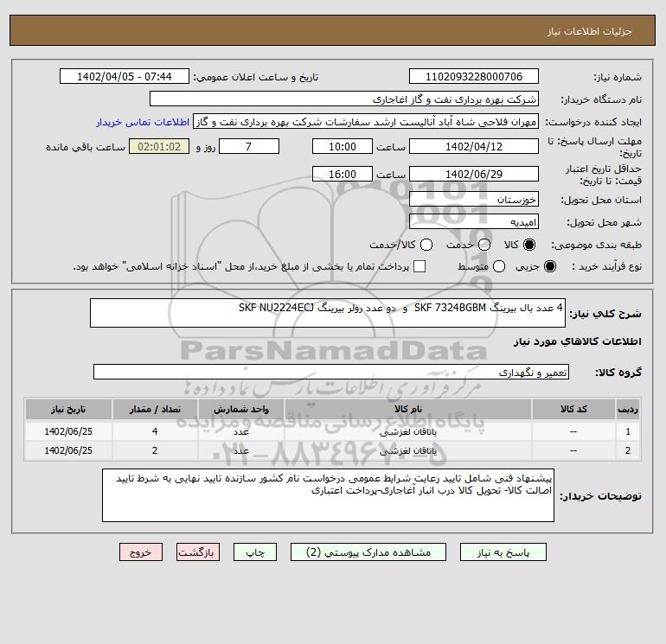Click the delivery city field امیدیه
Viewport: 666px width, 644px height.
(x=474, y=221)
